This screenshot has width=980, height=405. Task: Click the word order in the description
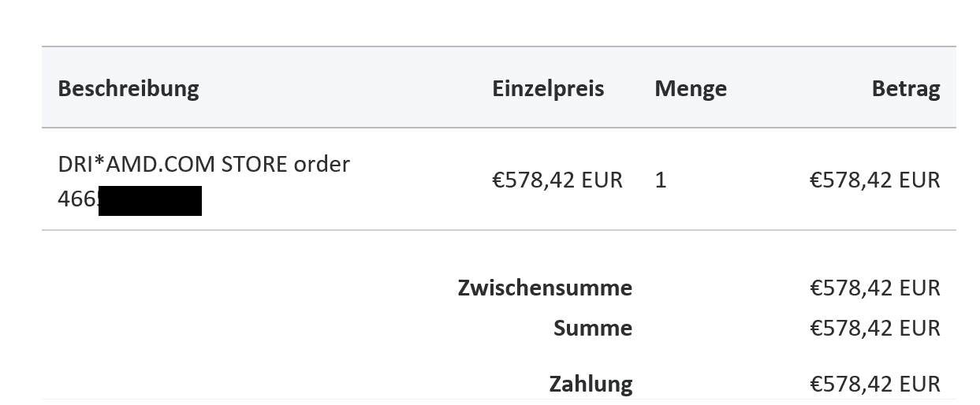tap(322, 165)
